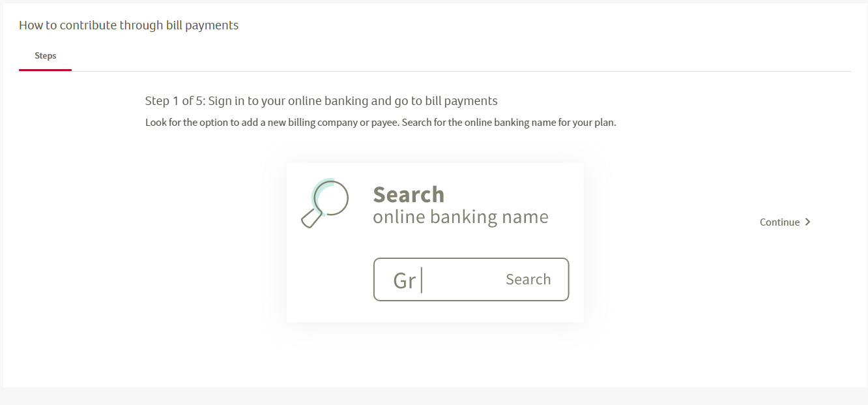868x405 pixels.
Task: Click the blinking text cursor after Gr
Action: [x=422, y=280]
